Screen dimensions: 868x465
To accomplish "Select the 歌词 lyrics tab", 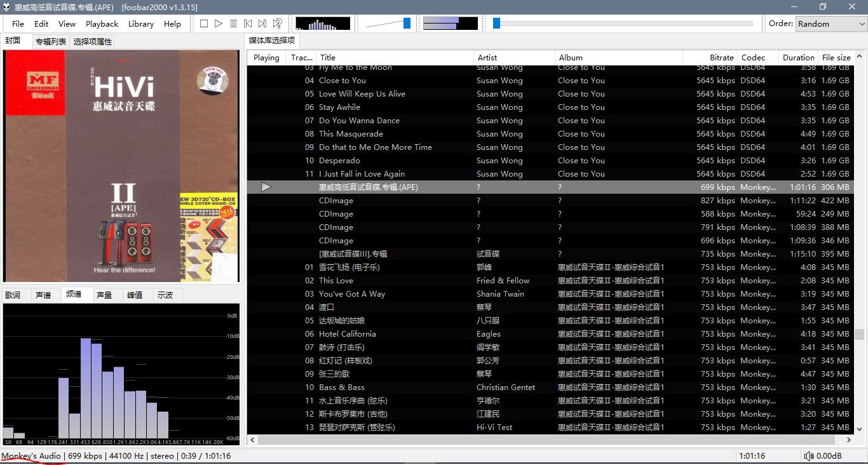I will point(13,295).
